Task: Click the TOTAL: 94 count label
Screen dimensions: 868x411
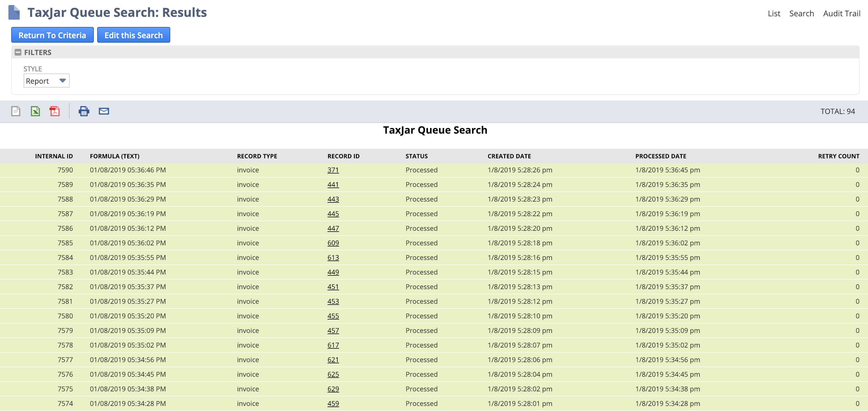Action: pyautogui.click(x=837, y=111)
